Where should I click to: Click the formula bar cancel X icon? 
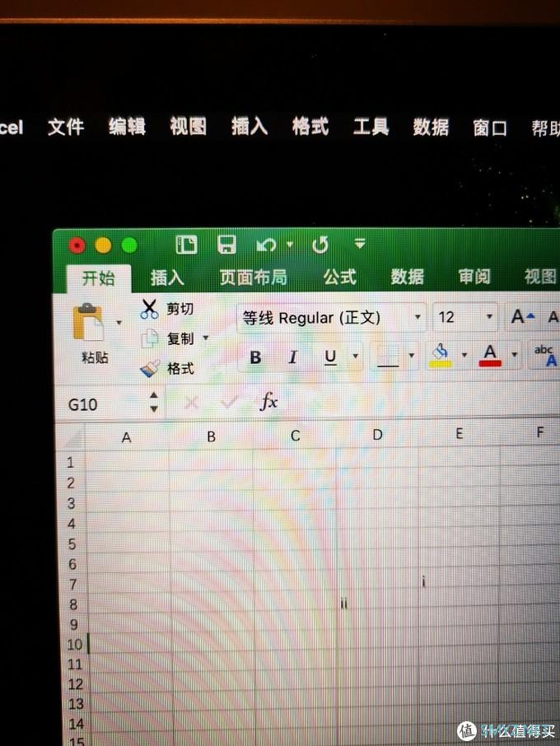[191, 403]
